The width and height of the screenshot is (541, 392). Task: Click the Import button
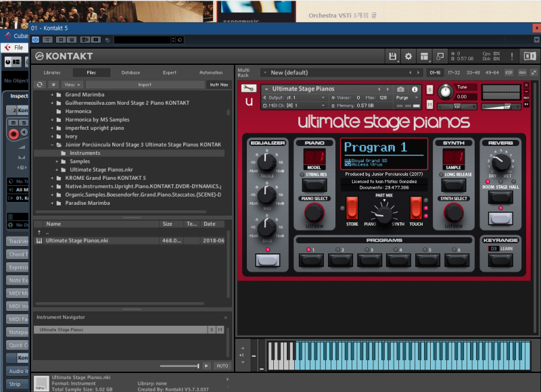pos(145,84)
